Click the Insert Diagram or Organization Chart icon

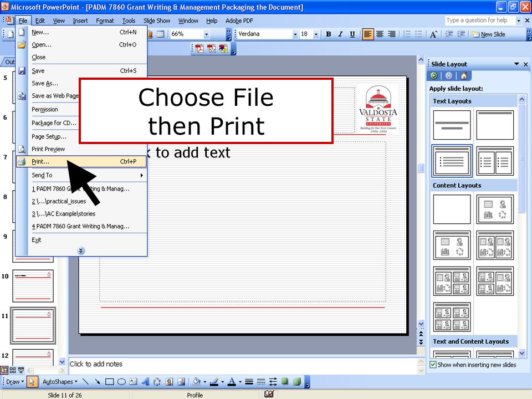(157, 382)
